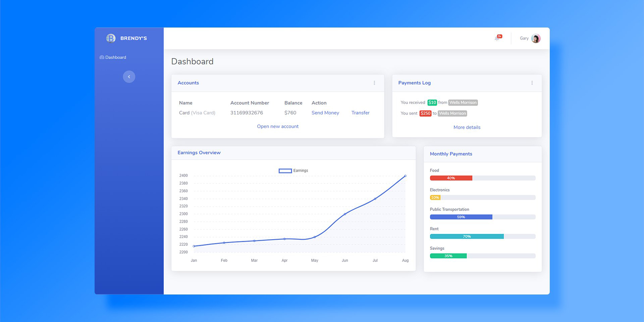
Task: Click the chevron inside the sidebar circle
Action: 129,76
